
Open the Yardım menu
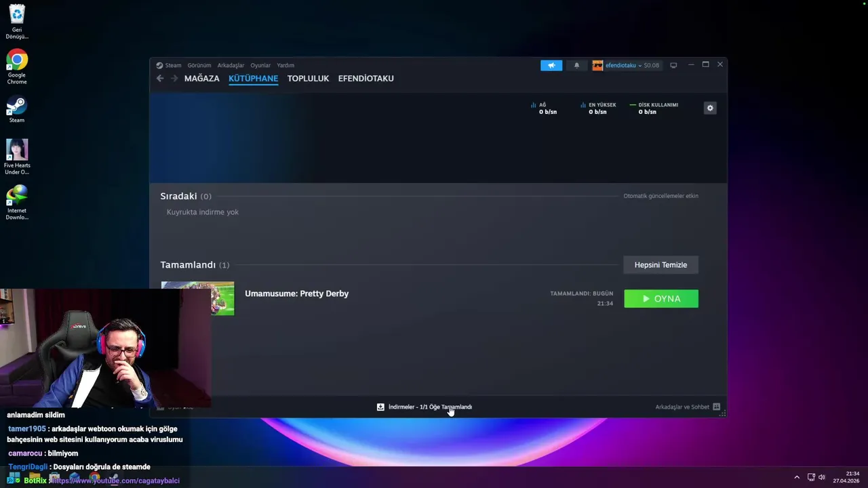point(285,65)
